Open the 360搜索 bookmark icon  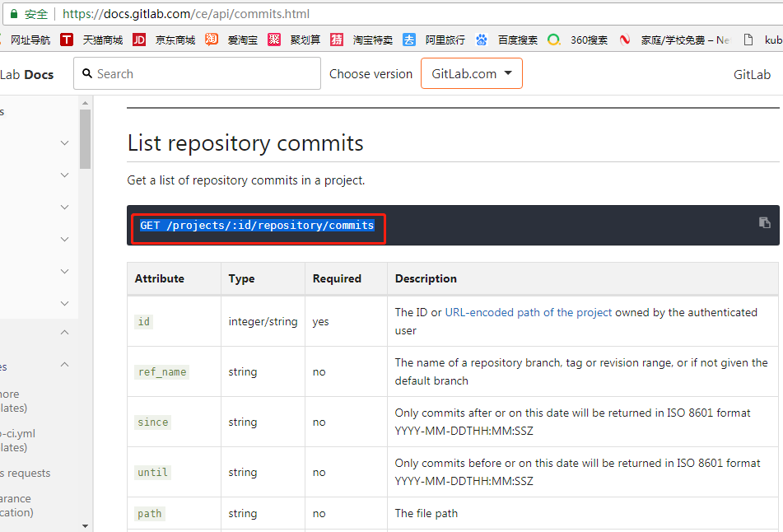[x=554, y=39]
